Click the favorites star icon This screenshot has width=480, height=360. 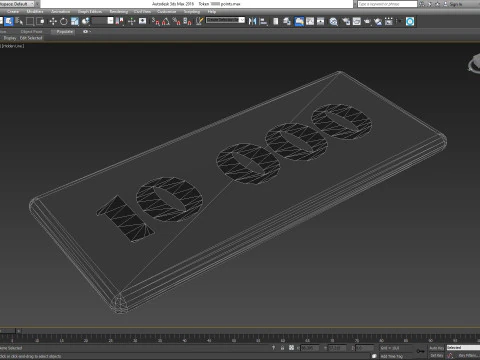tap(437, 4)
